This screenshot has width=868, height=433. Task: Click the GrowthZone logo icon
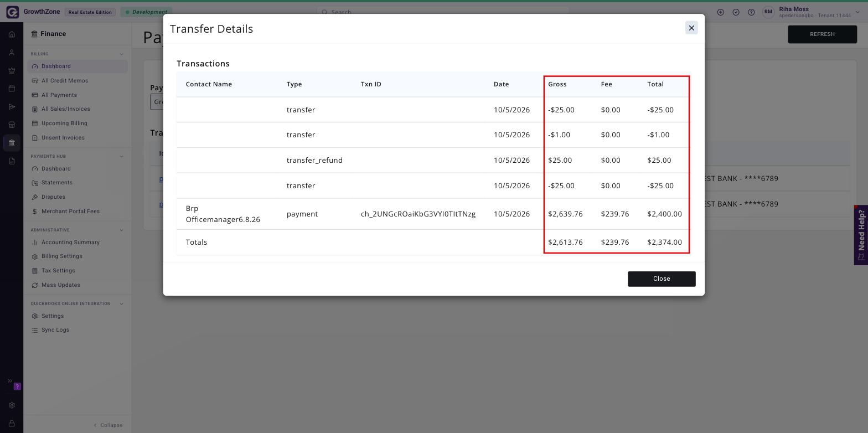coord(12,12)
